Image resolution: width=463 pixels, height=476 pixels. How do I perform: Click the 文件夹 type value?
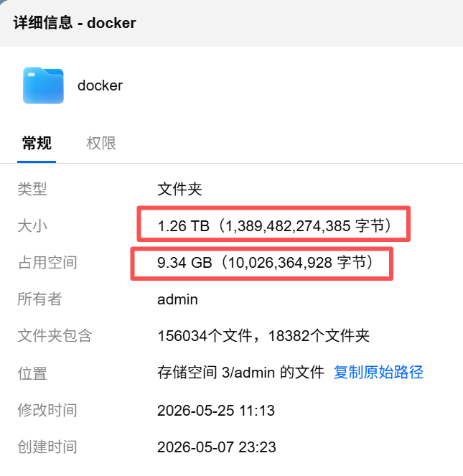point(179,189)
